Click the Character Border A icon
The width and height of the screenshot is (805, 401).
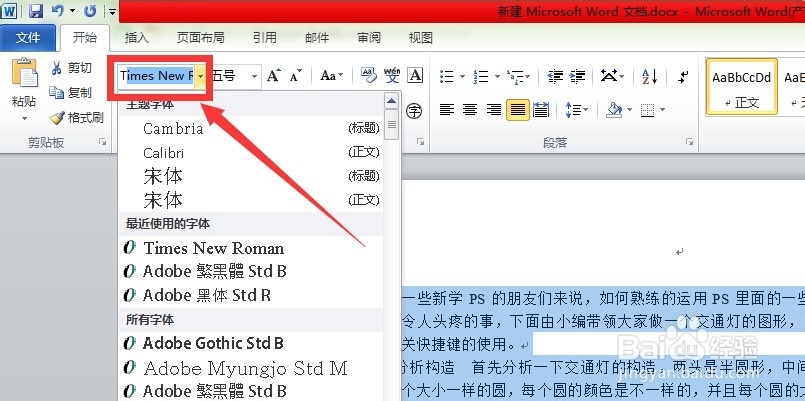(415, 75)
